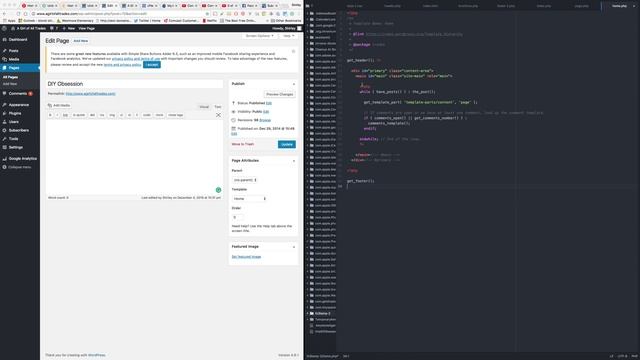Click folder icon atop editor sidebar
The image size is (640, 360).
(307, 6)
